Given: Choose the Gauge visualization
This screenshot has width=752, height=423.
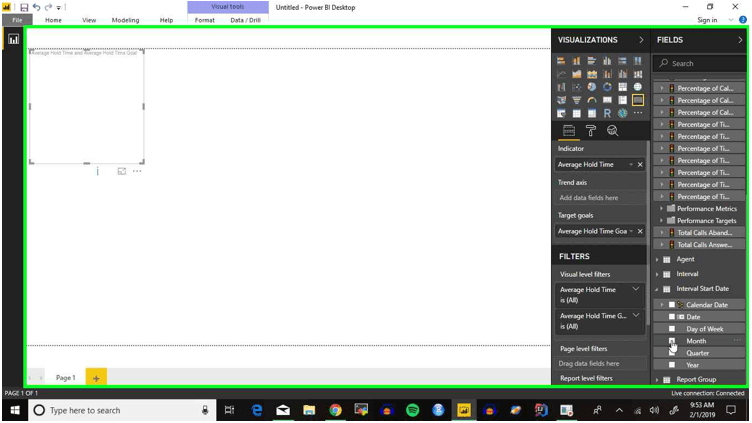Looking at the screenshot, I should 592,100.
